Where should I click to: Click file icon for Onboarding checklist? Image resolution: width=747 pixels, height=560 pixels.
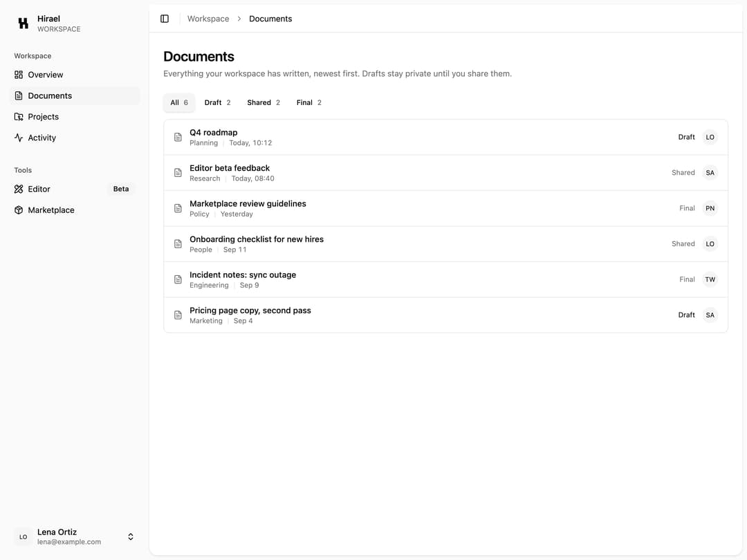click(178, 244)
